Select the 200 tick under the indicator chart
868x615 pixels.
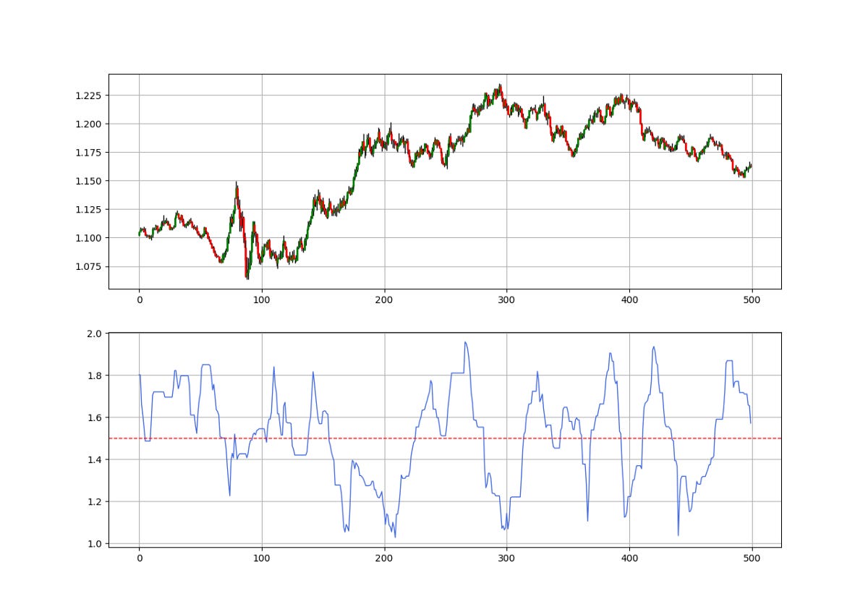384,558
